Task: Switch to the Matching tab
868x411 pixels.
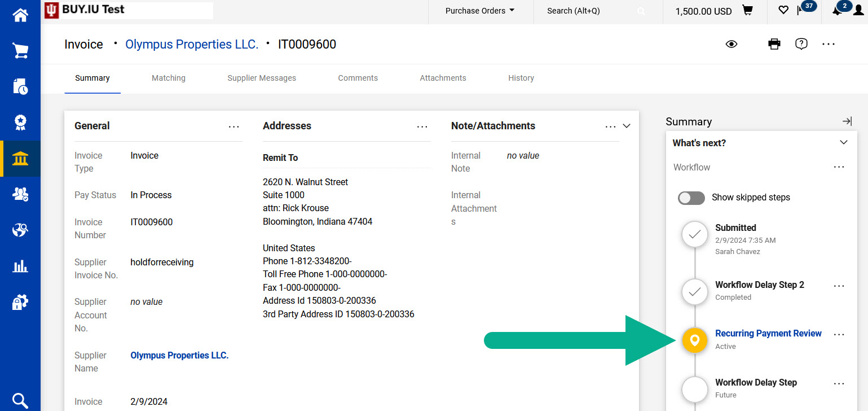Action: tap(169, 78)
